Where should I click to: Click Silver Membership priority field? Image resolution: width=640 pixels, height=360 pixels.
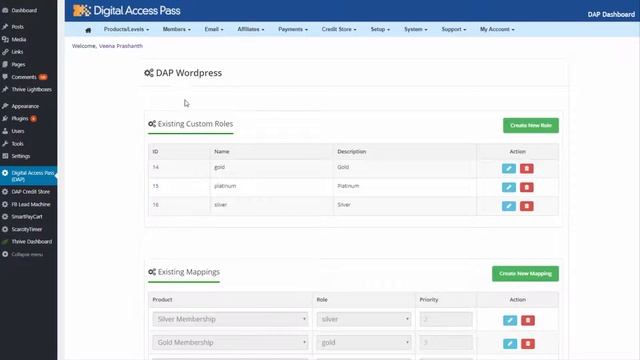pyautogui.click(x=446, y=319)
